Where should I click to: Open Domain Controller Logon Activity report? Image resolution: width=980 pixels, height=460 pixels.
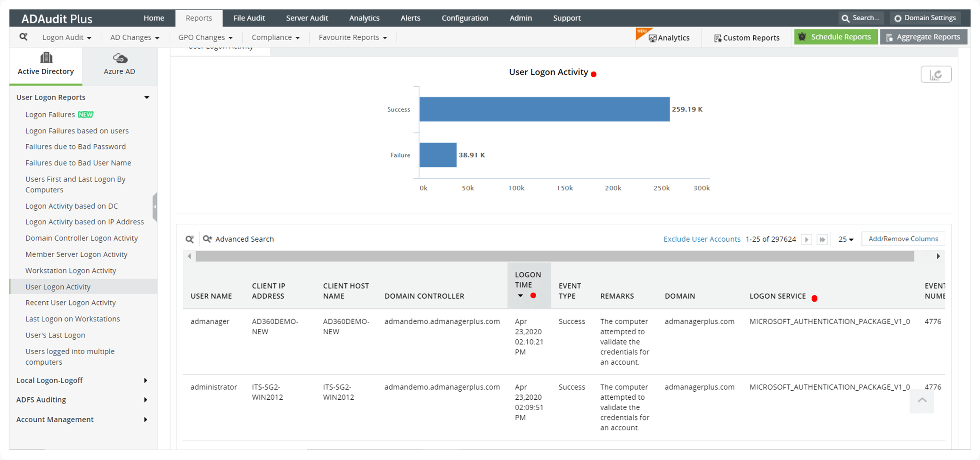pyautogui.click(x=82, y=238)
